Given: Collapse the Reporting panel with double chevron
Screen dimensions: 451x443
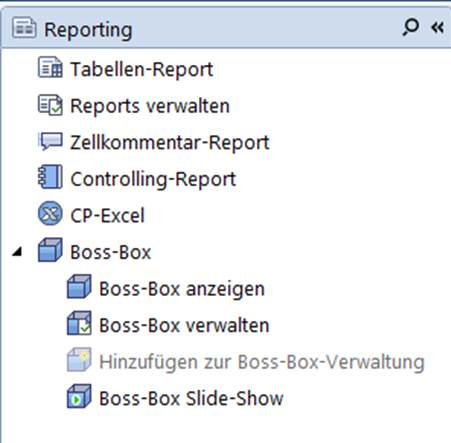Looking at the screenshot, I should (x=437, y=27).
